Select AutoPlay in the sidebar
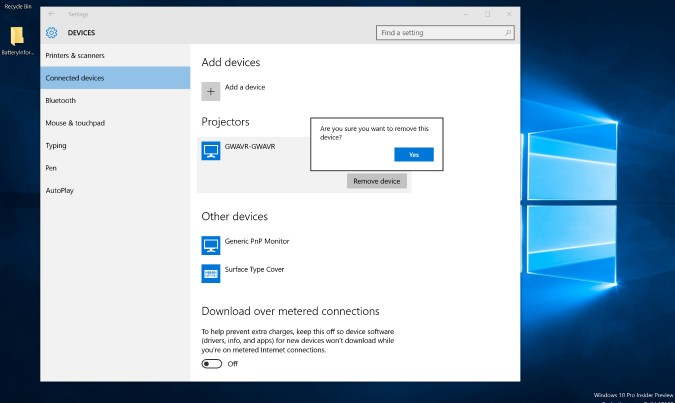The width and height of the screenshot is (675, 403). click(59, 190)
